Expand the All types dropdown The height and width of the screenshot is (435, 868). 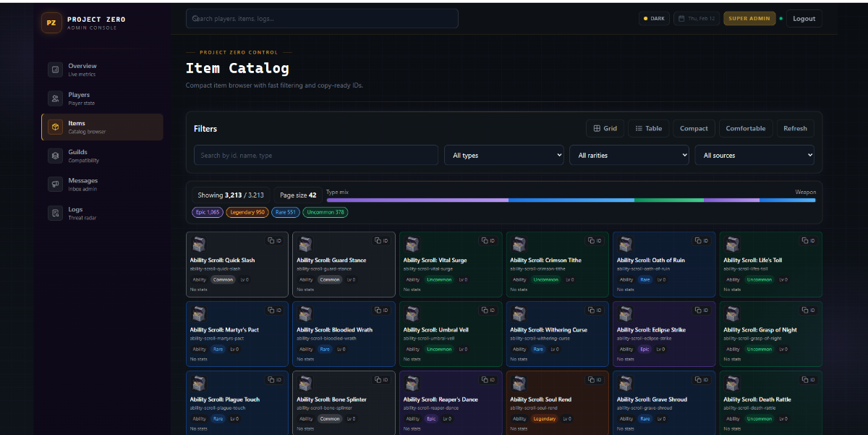tap(503, 156)
